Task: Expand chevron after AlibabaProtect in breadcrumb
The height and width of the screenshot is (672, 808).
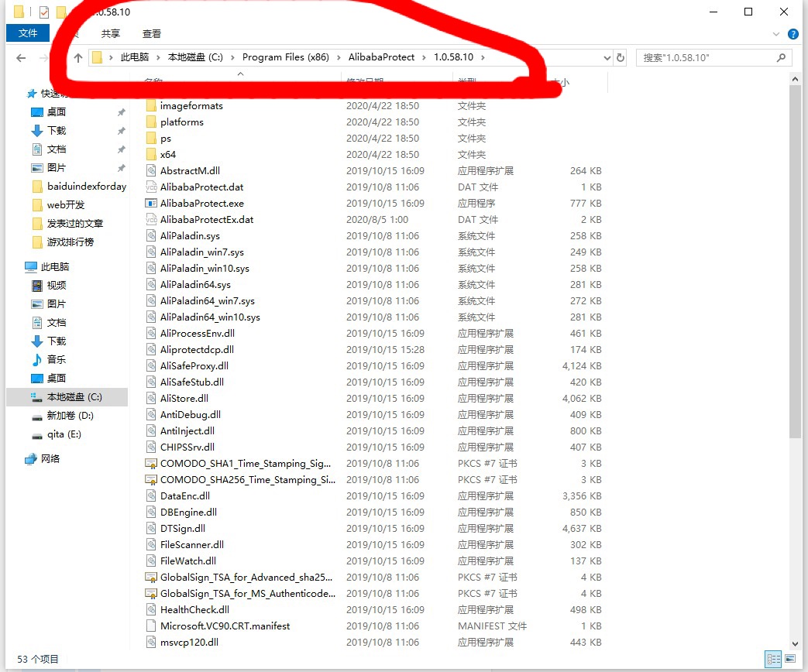Action: [424, 57]
